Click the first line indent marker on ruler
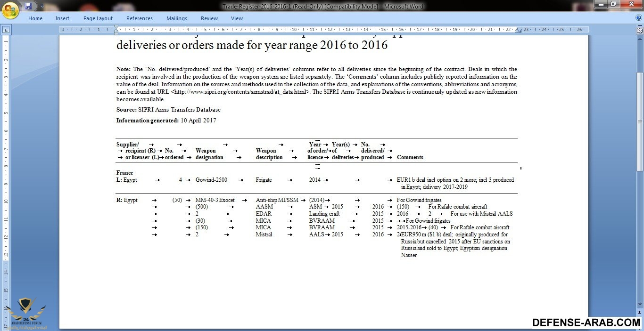The image size is (644, 331). click(x=116, y=28)
